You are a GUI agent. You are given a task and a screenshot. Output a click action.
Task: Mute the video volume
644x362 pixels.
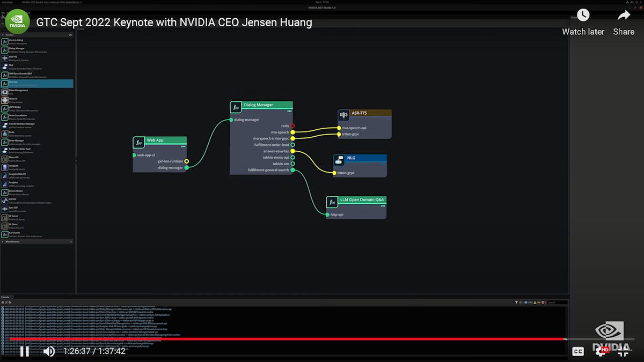tap(49, 351)
